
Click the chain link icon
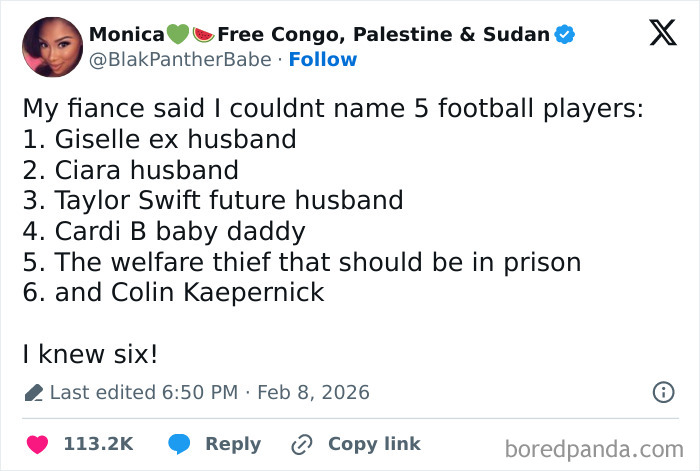(x=301, y=444)
